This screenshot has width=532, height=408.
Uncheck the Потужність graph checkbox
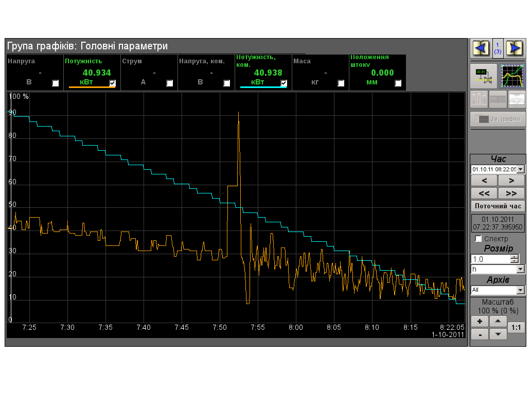click(x=113, y=83)
